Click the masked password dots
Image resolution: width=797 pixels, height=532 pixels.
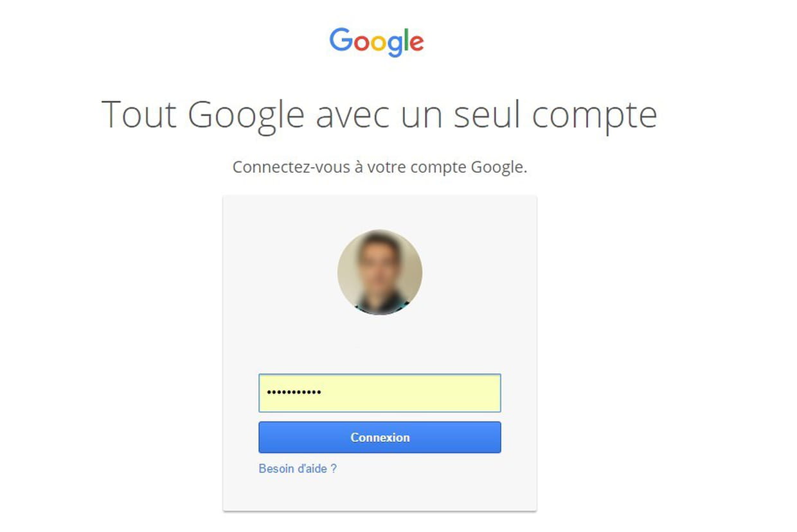click(x=294, y=393)
